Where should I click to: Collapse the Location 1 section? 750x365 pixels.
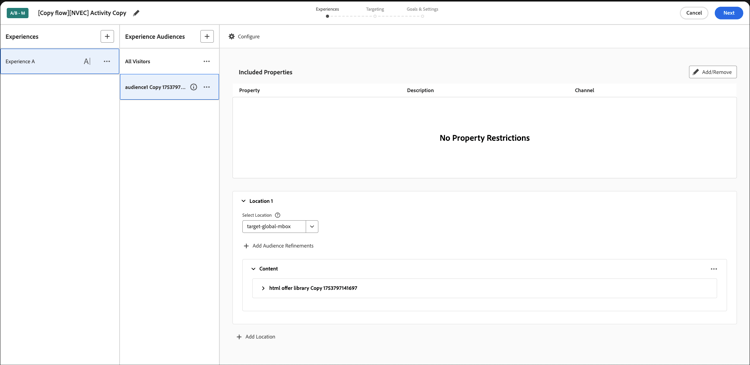tap(243, 201)
